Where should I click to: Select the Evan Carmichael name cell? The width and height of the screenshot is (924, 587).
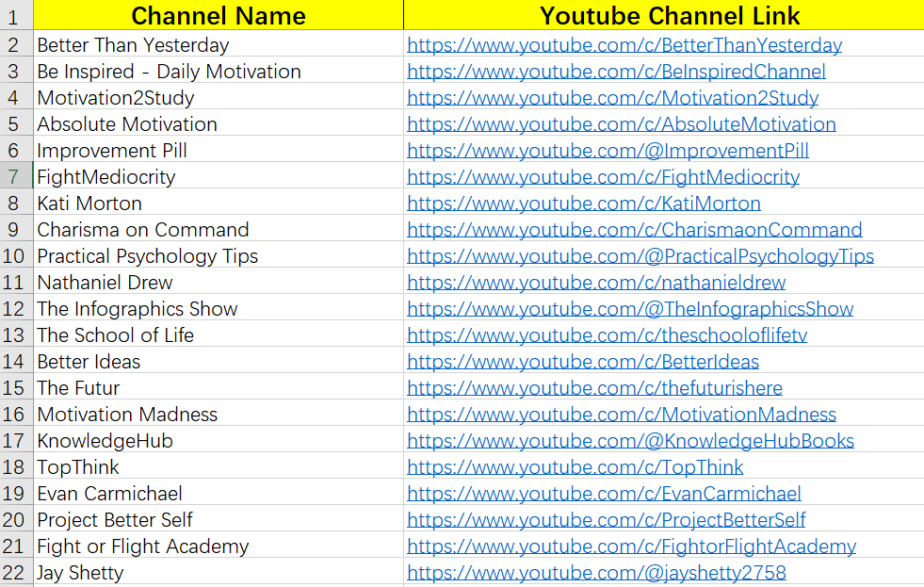point(219,492)
